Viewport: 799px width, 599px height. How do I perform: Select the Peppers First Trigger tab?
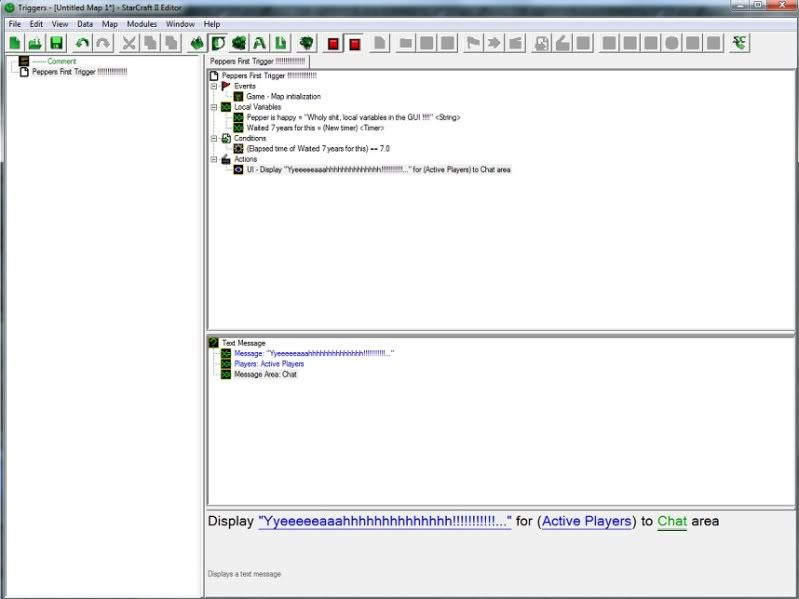[x=257, y=61]
